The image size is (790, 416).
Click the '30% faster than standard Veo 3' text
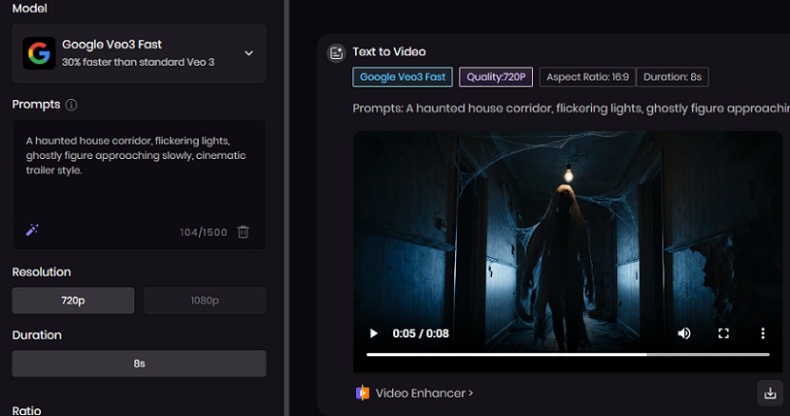coord(138,62)
